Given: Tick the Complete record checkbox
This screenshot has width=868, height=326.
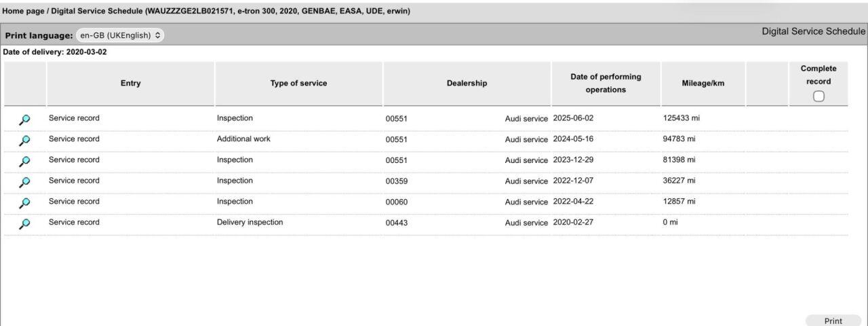Looking at the screenshot, I should click(818, 96).
